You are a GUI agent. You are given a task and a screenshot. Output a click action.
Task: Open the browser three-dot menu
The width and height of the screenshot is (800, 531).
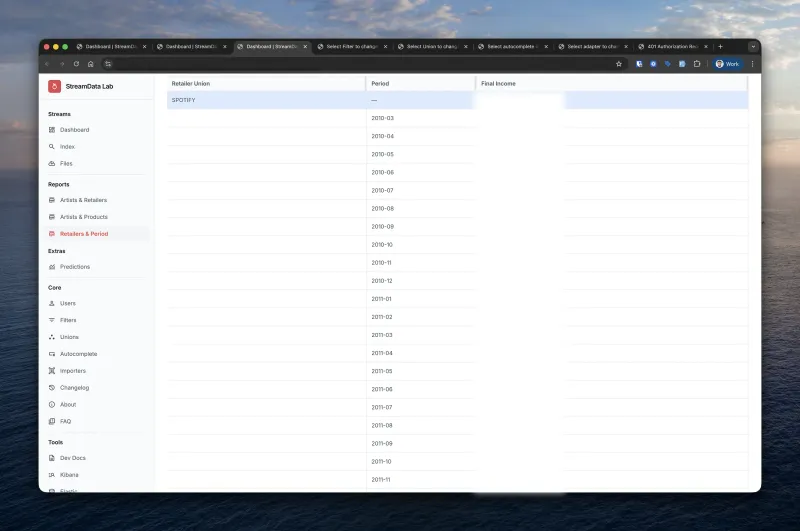coord(753,64)
